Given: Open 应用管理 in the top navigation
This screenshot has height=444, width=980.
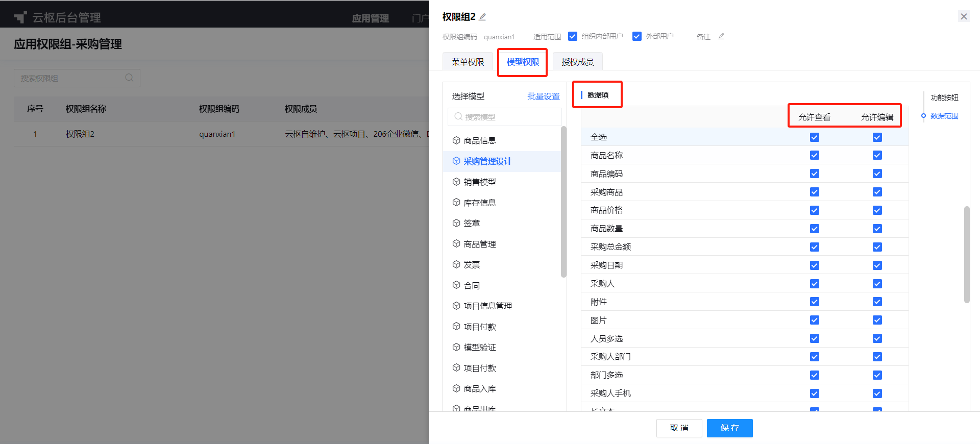Looking at the screenshot, I should (371, 18).
